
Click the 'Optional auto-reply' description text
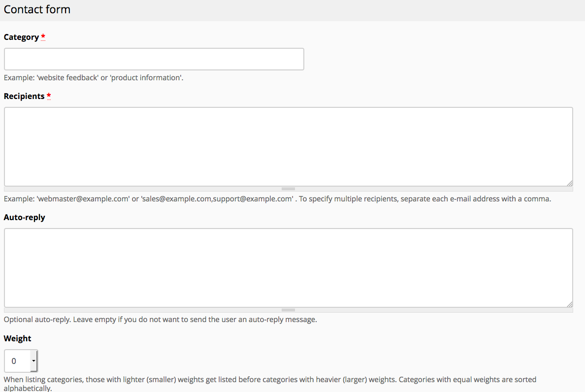(161, 320)
